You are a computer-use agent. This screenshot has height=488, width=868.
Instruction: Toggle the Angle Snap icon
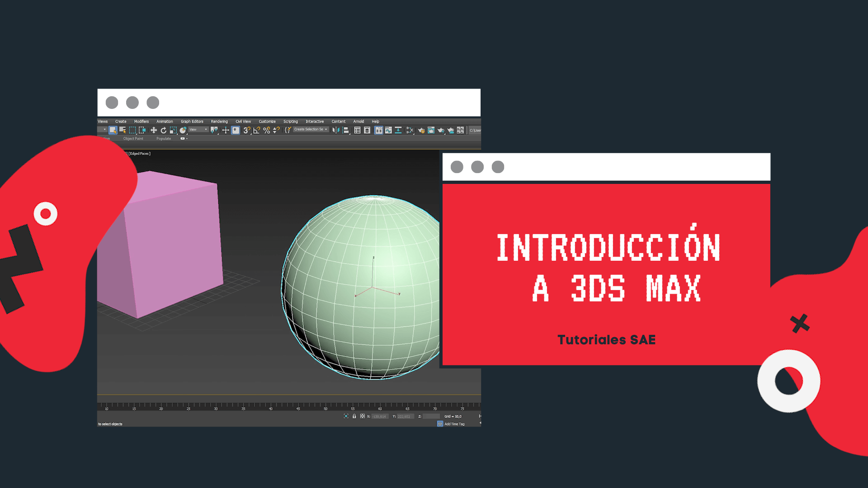pos(256,130)
